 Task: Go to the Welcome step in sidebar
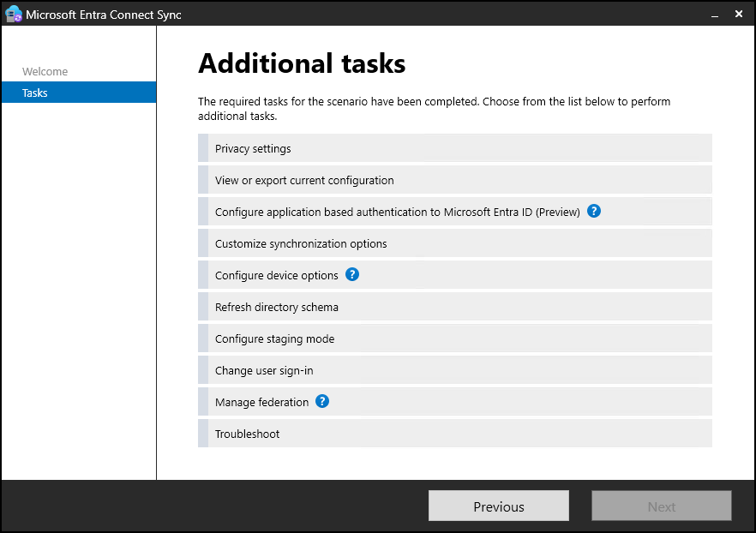tap(45, 72)
